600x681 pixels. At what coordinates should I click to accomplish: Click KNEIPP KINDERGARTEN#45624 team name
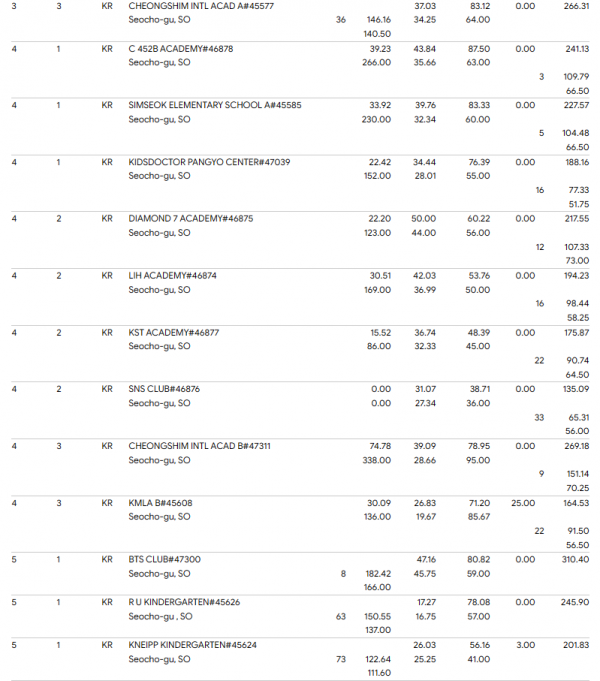click(x=192, y=645)
